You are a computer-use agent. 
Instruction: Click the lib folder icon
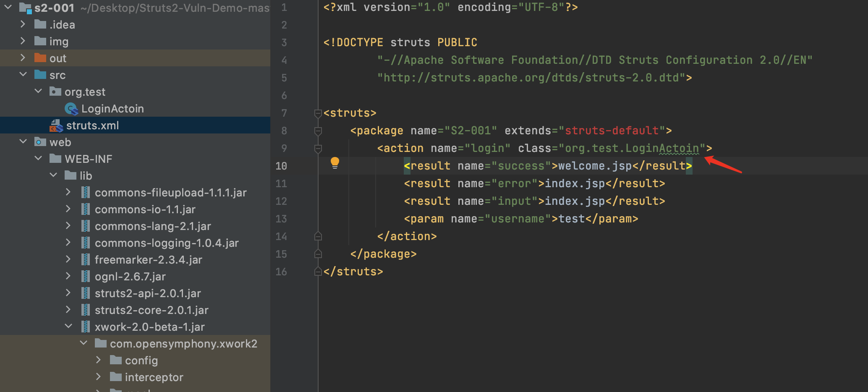pos(71,175)
